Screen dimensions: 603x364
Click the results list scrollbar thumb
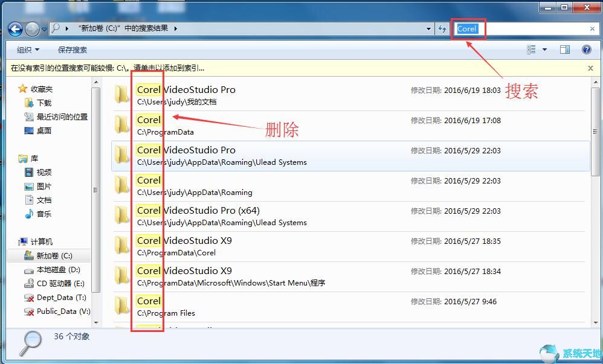tap(595, 132)
